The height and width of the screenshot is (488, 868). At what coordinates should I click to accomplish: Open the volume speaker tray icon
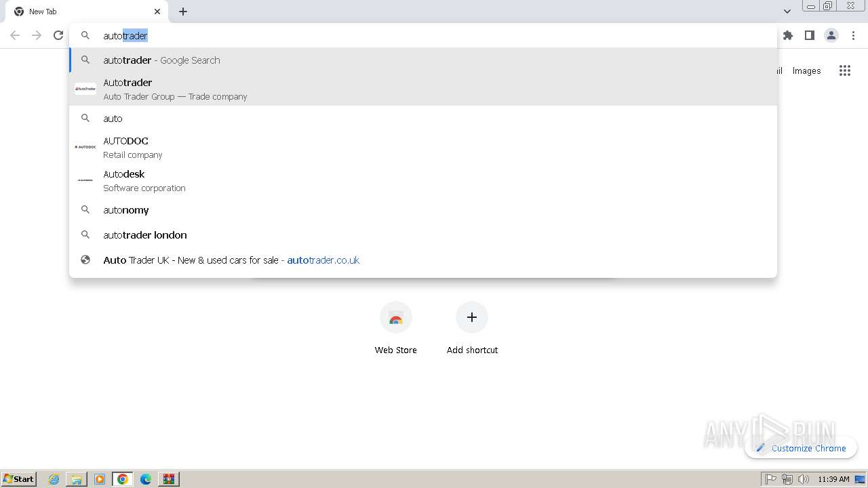(804, 479)
